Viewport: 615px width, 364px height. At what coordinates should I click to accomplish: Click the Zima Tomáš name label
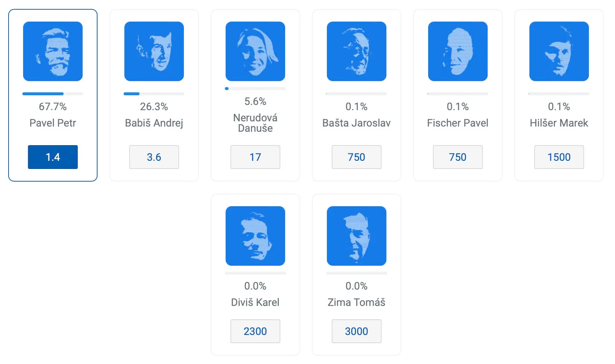(x=357, y=302)
